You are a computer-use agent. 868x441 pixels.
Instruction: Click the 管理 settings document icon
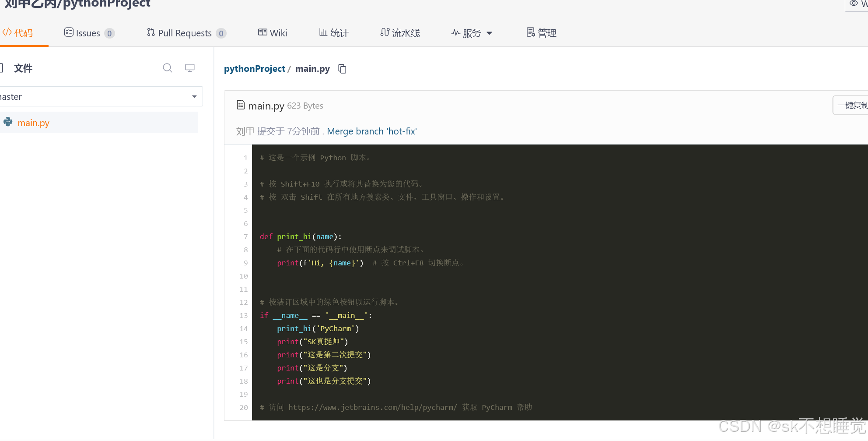tap(531, 32)
